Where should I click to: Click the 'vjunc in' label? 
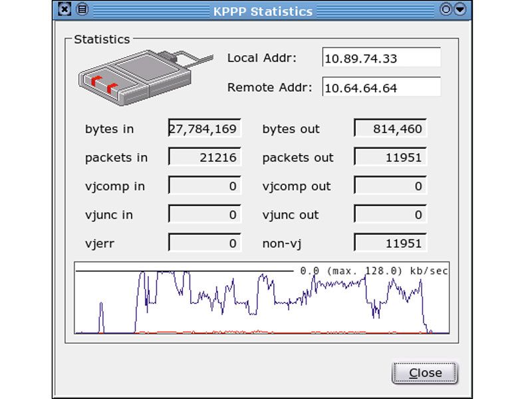click(x=108, y=215)
